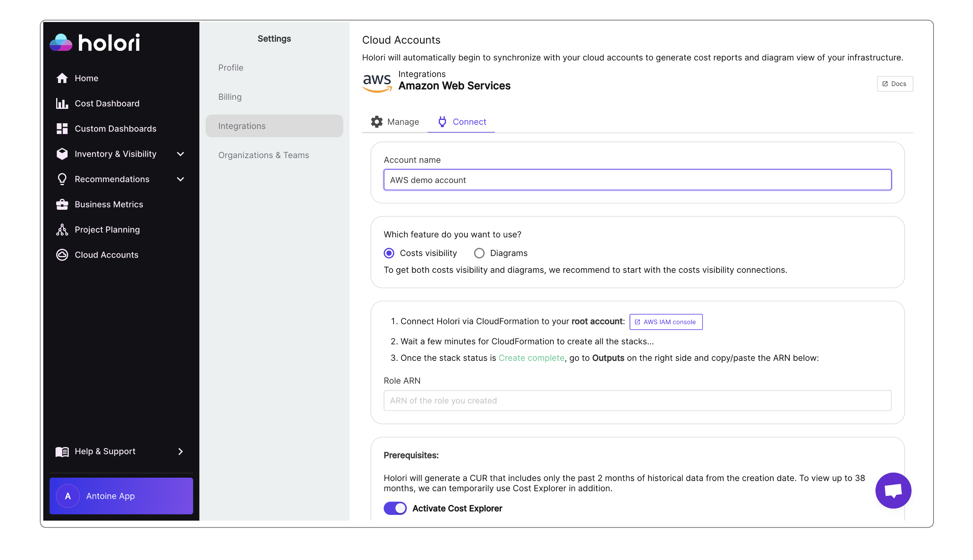Select the Costs visibility radio button
973x560 pixels.
coord(389,253)
